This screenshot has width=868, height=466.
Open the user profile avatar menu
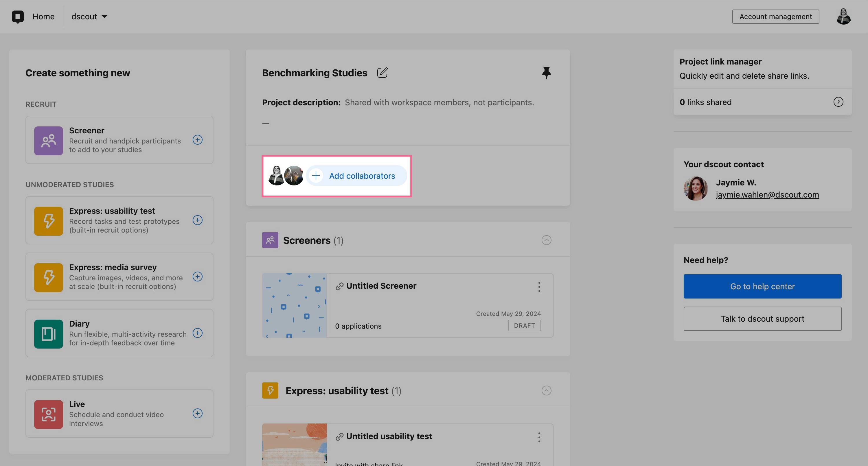(x=843, y=16)
